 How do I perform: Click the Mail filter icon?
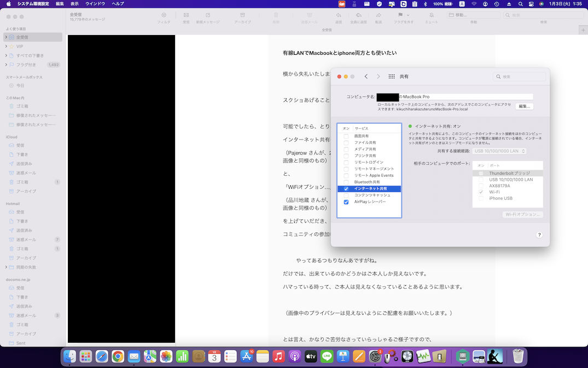pos(164,15)
